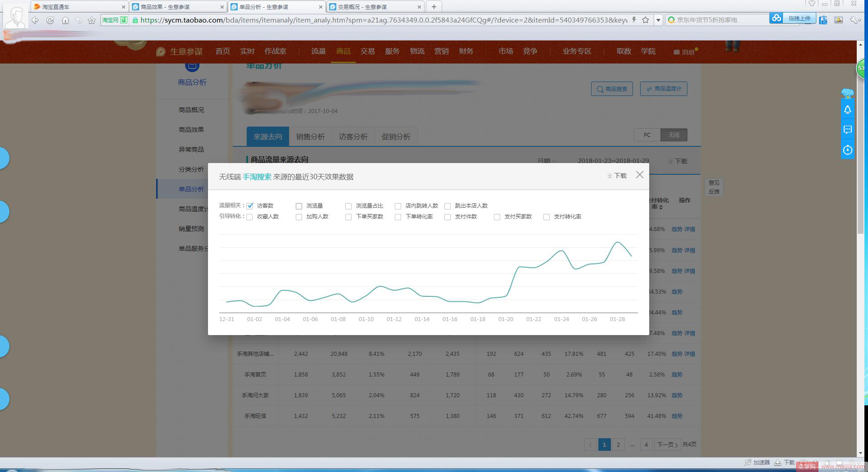Enable the 跳出本店人数 checkbox
Screen dimensions: 868x472
coord(448,206)
